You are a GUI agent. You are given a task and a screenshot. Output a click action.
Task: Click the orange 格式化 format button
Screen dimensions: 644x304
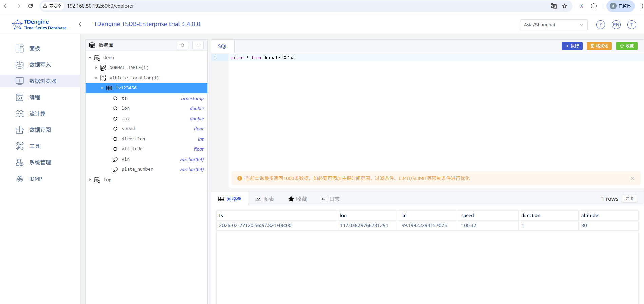point(599,46)
